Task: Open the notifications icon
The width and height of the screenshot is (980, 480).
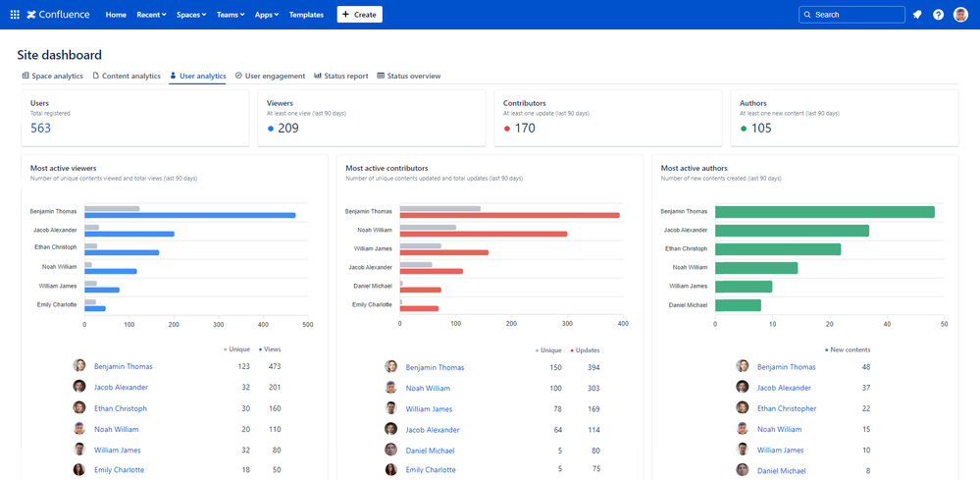Action: click(x=917, y=15)
